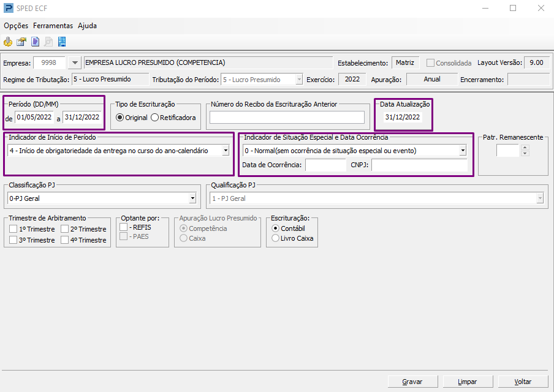Minimize the SPED ECF window
Viewport: 554px width, 392px height.
coord(485,8)
